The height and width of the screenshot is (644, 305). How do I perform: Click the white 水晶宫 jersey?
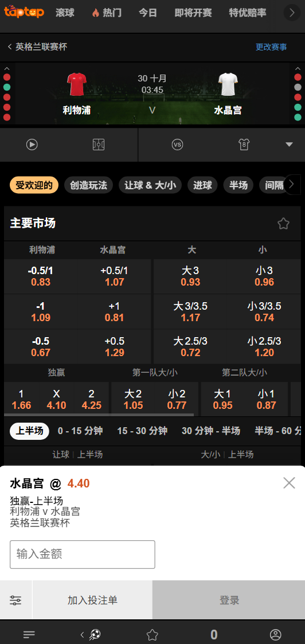(228, 84)
